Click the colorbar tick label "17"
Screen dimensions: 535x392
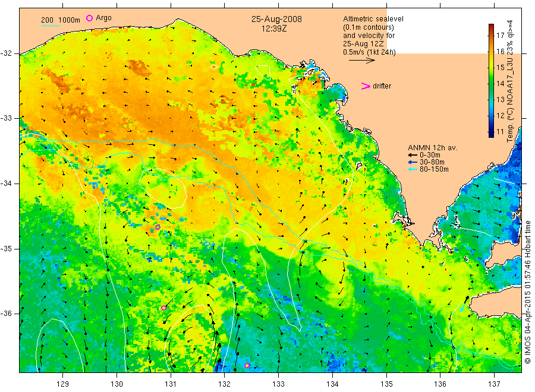(500, 36)
